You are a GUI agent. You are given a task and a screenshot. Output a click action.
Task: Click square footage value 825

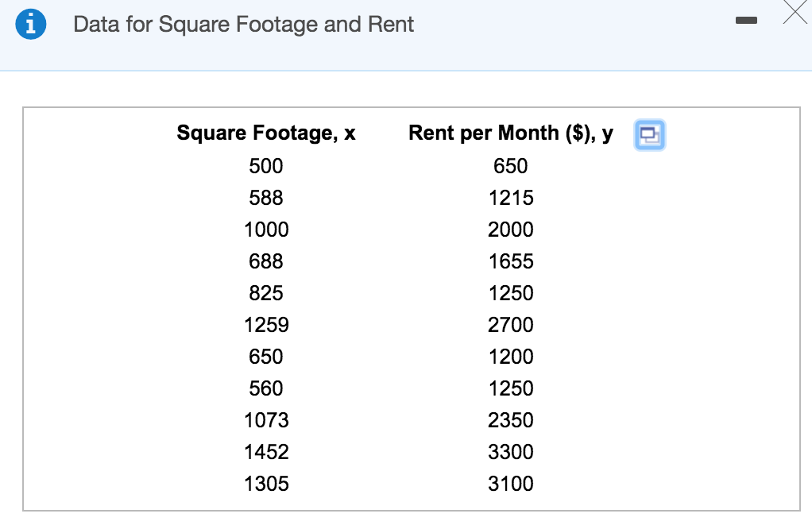point(266,293)
